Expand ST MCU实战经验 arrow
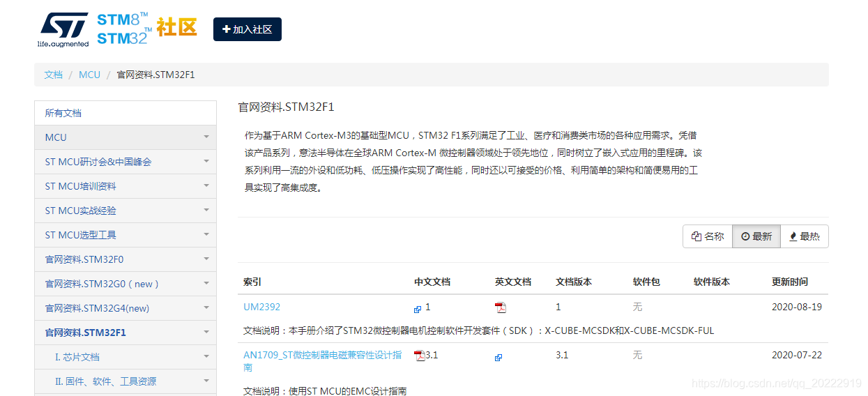The width and height of the screenshot is (868, 396). pos(206,210)
